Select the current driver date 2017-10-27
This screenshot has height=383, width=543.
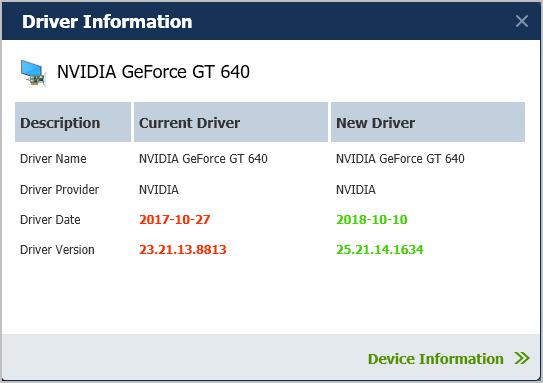pyautogui.click(x=175, y=219)
